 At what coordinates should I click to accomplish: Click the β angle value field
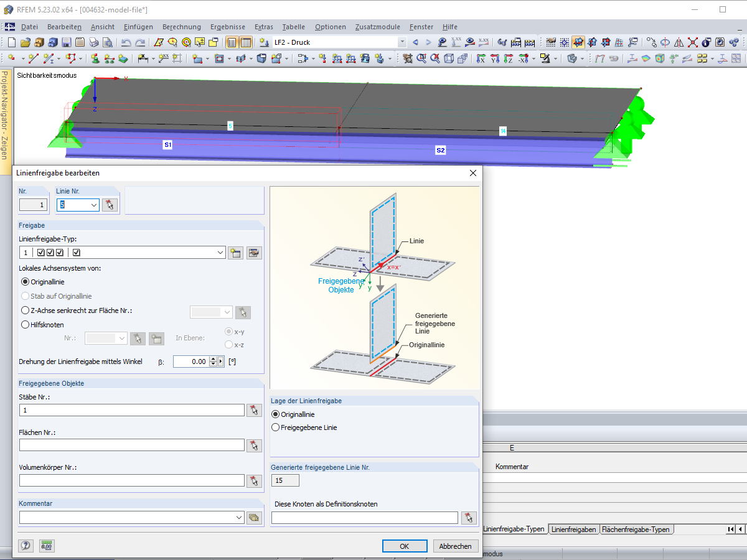(190, 362)
